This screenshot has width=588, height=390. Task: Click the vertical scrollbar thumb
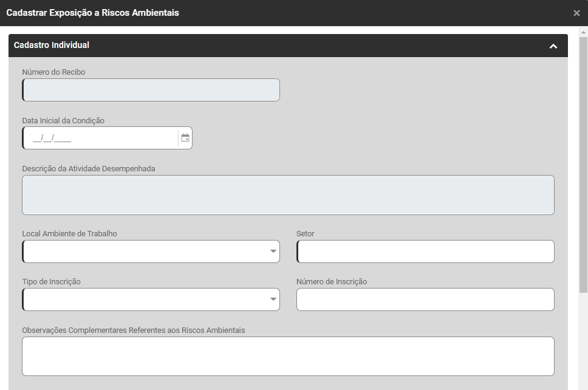tap(583, 164)
